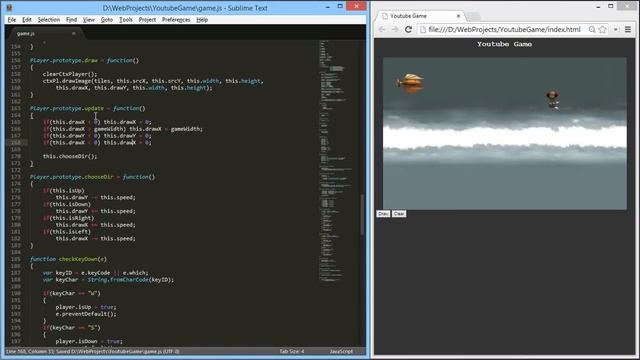This screenshot has height=360, width=640.
Task: Click the e.preventDefault(); line 193
Action: click(86, 314)
